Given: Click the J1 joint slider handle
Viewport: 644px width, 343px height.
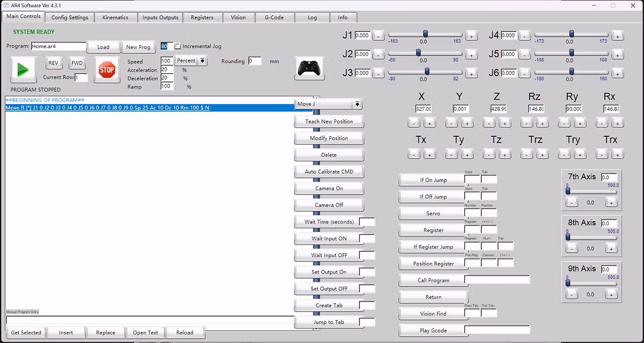Looking at the screenshot, I should (x=426, y=34).
